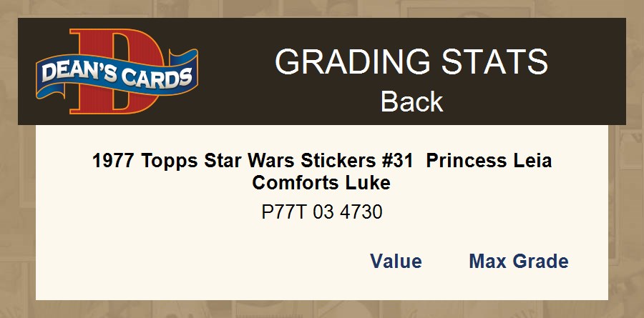
Task: Click the GRADING STATS heading
Action: [411, 63]
